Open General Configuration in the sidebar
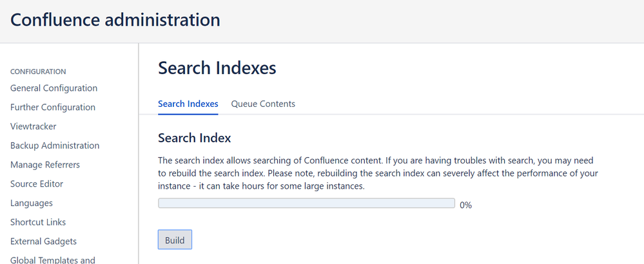This screenshot has width=644, height=264. pos(54,88)
